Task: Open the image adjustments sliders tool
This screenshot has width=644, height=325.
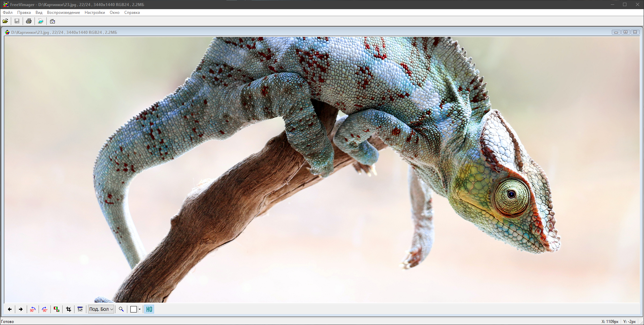Action: coord(80,309)
